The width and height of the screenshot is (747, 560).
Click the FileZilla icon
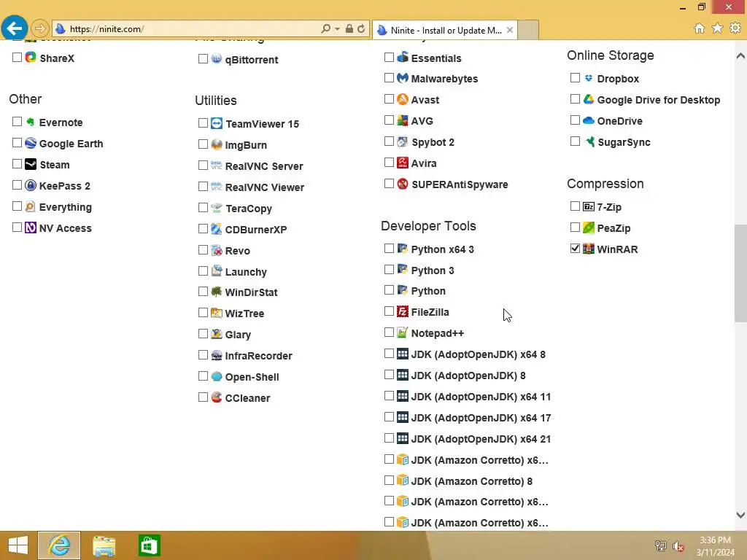403,311
